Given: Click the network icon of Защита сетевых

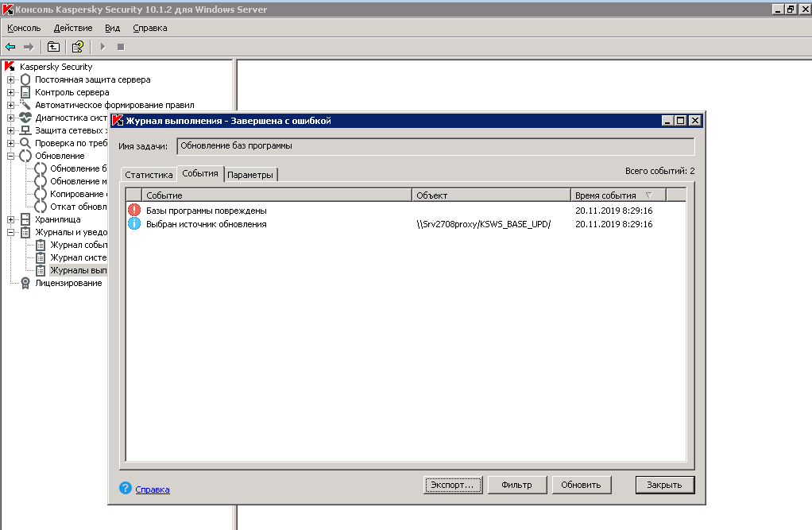Looking at the screenshot, I should coord(25,130).
